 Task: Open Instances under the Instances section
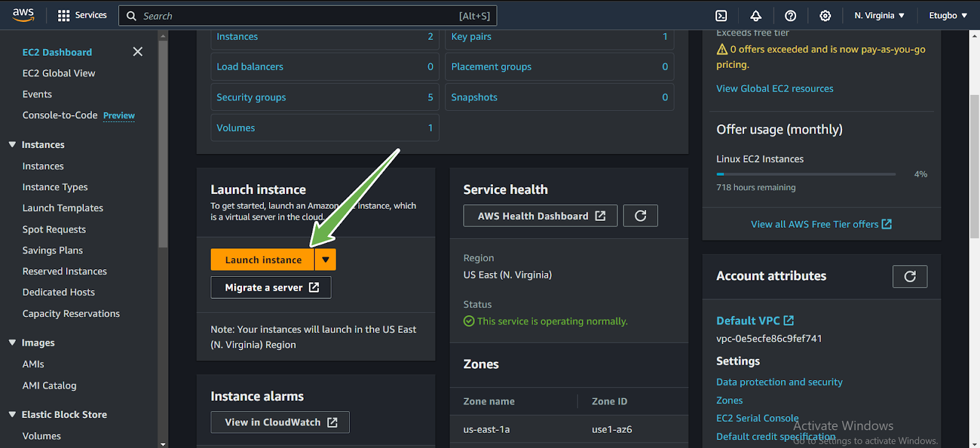(x=43, y=166)
